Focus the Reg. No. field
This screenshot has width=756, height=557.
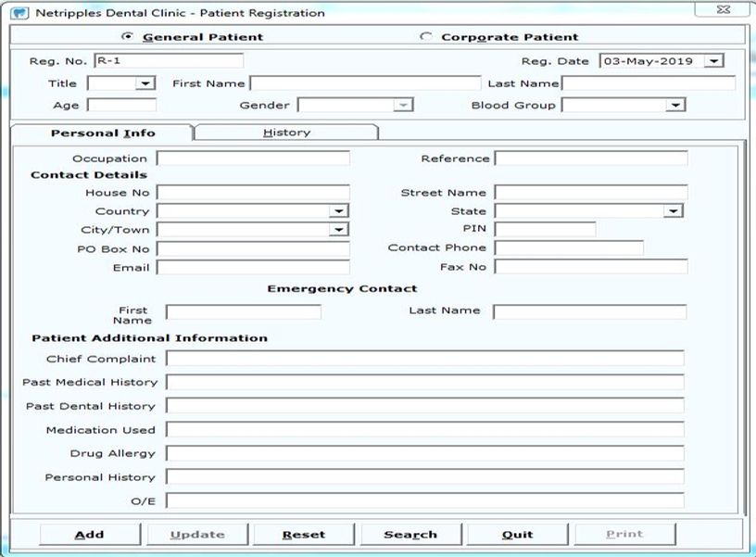coord(169,61)
